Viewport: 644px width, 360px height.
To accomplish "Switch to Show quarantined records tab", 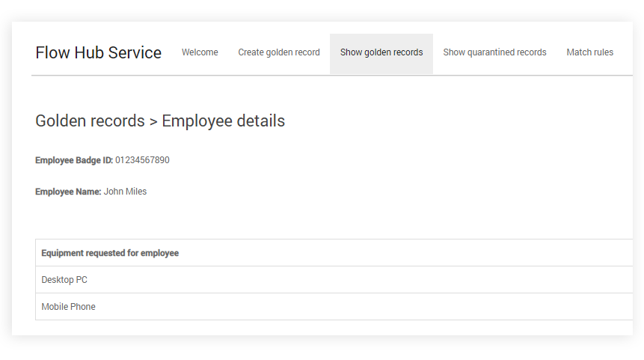I will tap(494, 52).
